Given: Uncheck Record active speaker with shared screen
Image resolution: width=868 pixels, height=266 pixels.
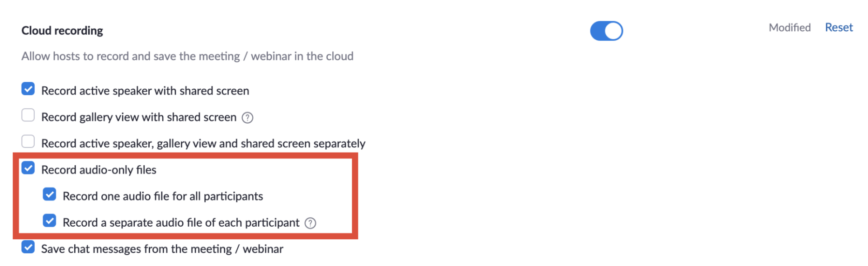Looking at the screenshot, I should pyautogui.click(x=28, y=89).
